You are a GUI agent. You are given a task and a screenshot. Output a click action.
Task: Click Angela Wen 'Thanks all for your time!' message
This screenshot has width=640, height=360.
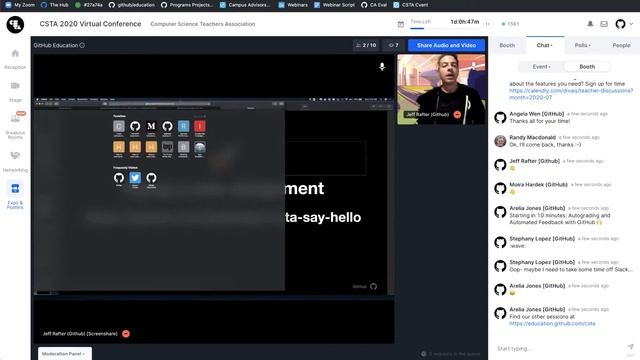[x=539, y=121]
